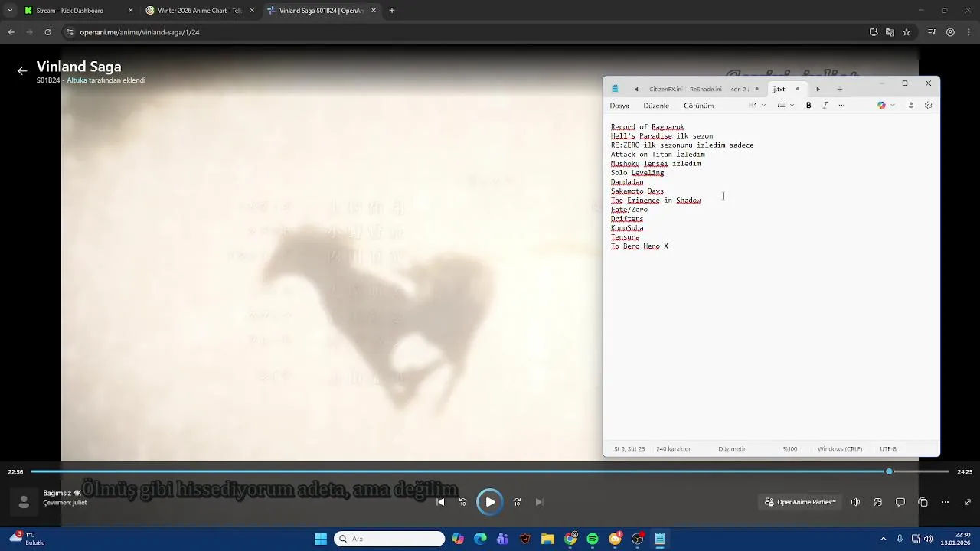The width and height of the screenshot is (980, 551).
Task: Show hidden system tray icons
Action: pos(883,539)
